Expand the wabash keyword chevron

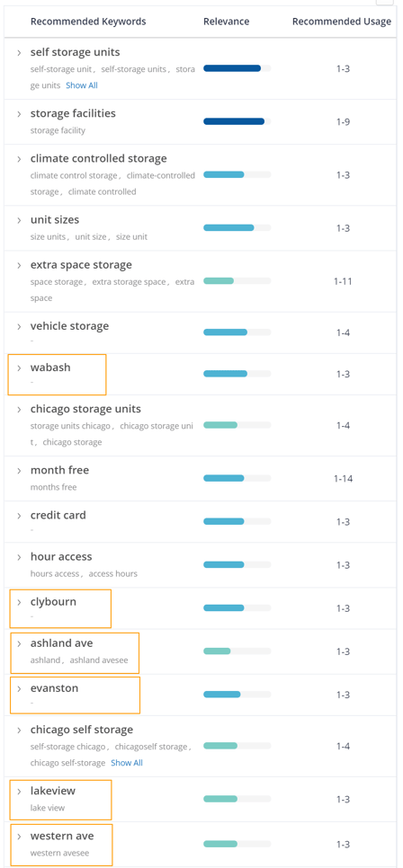pos(19,368)
